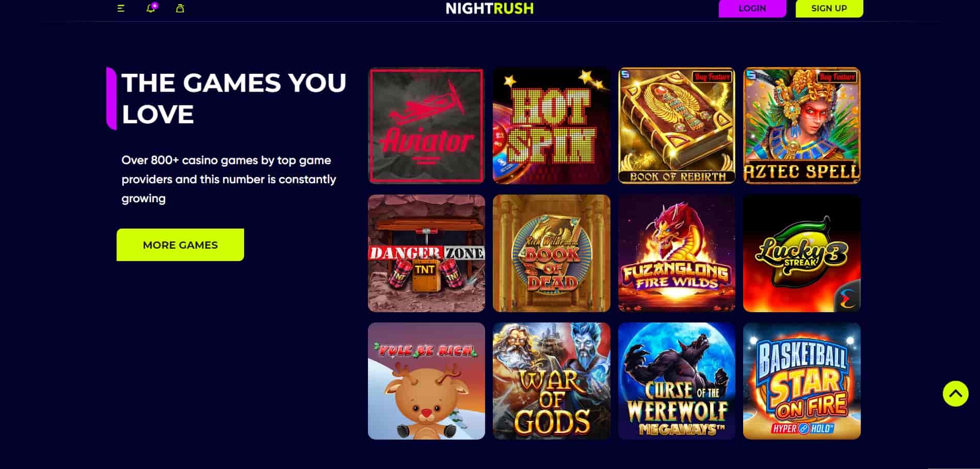
Task: Click the MORE GAMES button
Action: 180,245
